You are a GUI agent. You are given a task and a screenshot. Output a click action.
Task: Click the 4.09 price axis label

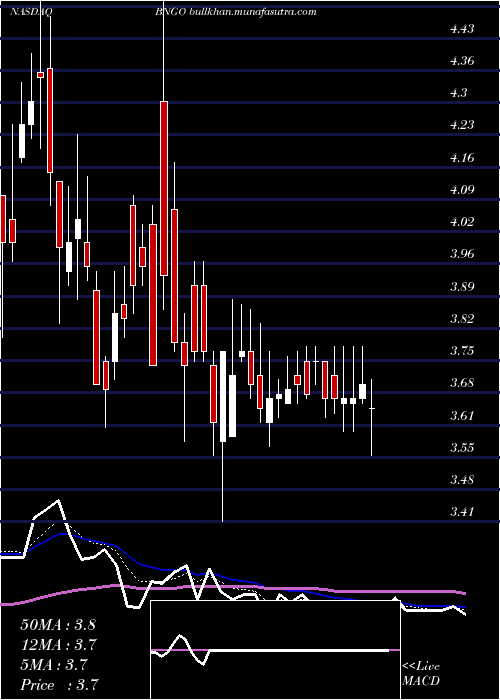point(462,190)
